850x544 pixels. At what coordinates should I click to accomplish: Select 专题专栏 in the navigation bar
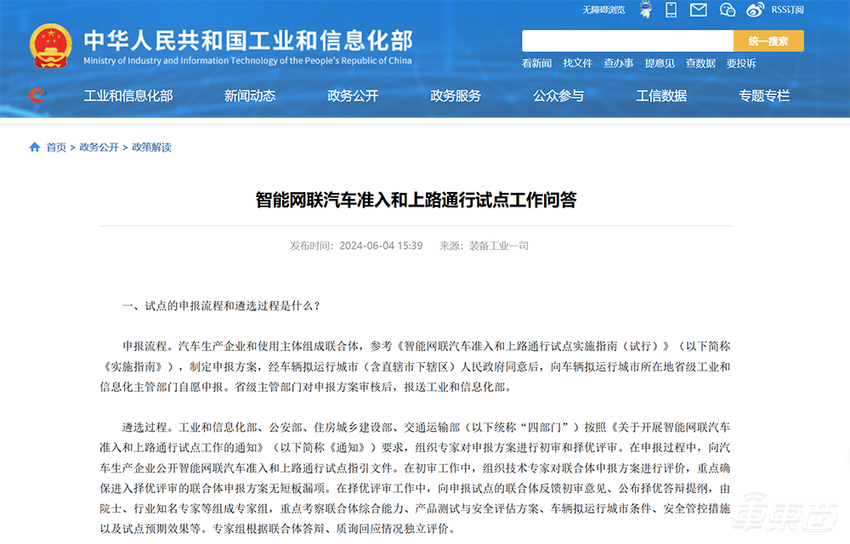(x=764, y=96)
